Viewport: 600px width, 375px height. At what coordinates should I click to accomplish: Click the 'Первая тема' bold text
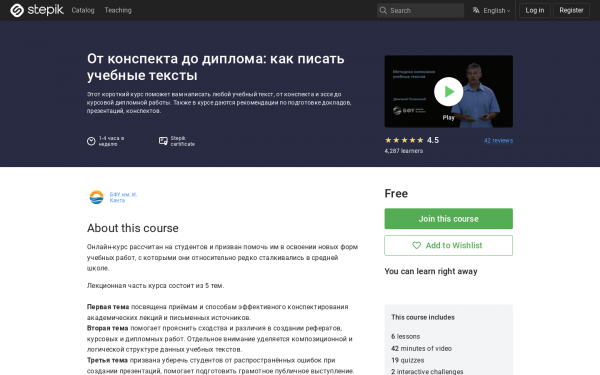point(108,307)
